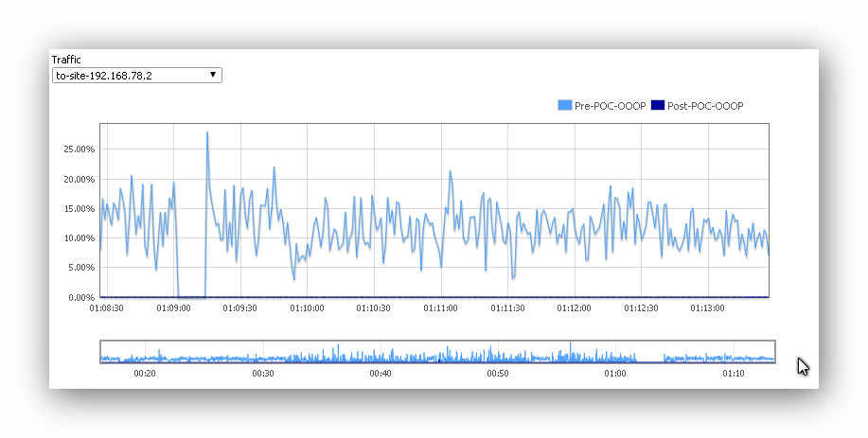868x438 pixels.
Task: Click the light blue Pre-POC-OOOP legend swatch
Action: 565,106
